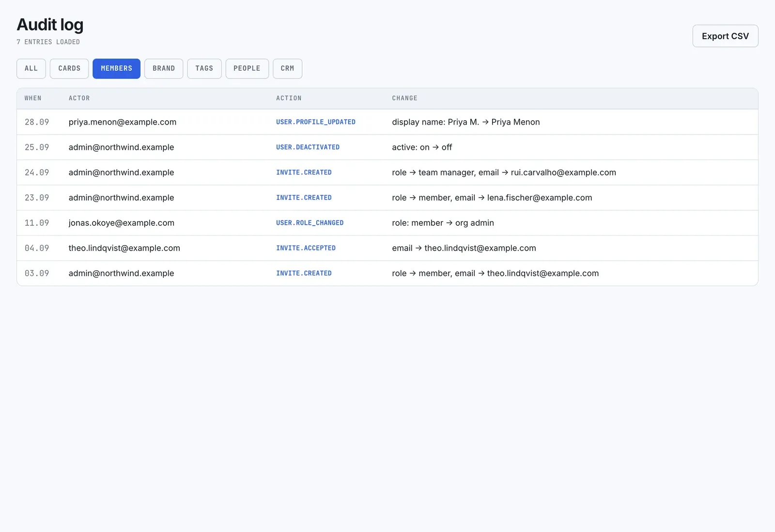The height and width of the screenshot is (532, 775).
Task: Export the audit log as CSV
Action: 725,36
